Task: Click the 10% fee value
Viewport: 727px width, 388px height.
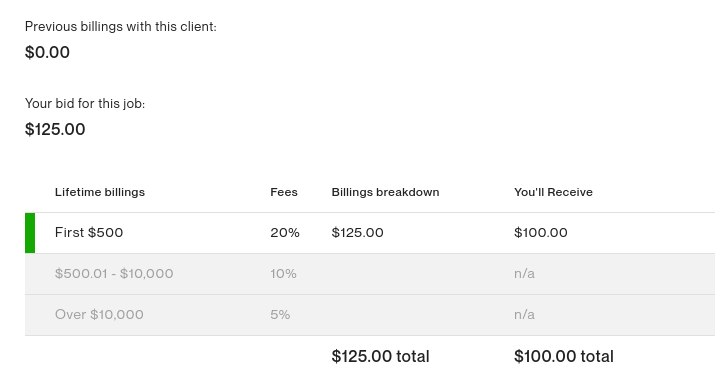Action: coord(283,274)
